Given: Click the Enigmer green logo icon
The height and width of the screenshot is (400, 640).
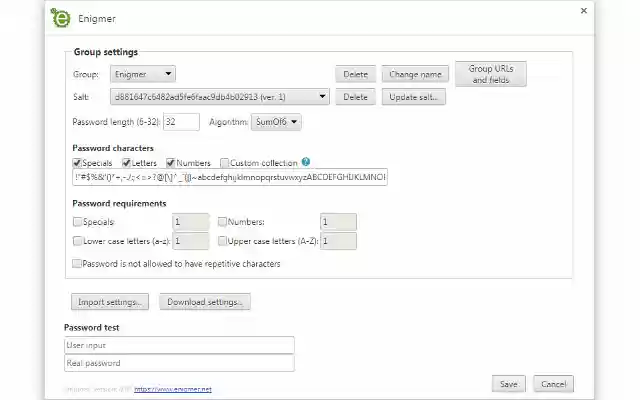Looking at the screenshot, I should pos(60,18).
